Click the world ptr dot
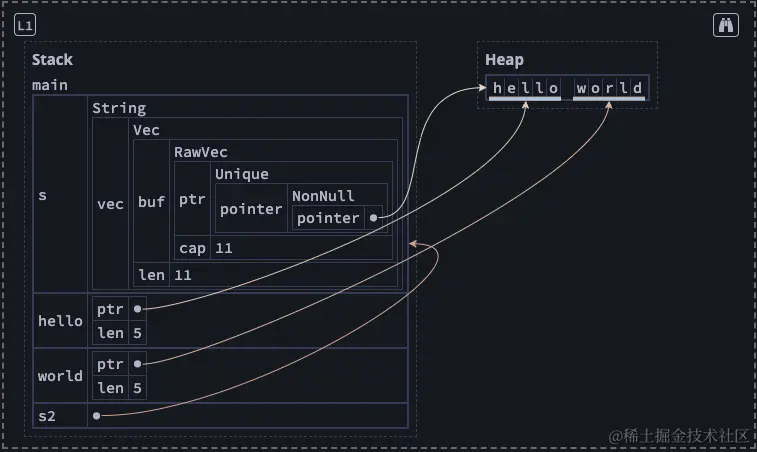The height and width of the screenshot is (452, 757). click(138, 364)
